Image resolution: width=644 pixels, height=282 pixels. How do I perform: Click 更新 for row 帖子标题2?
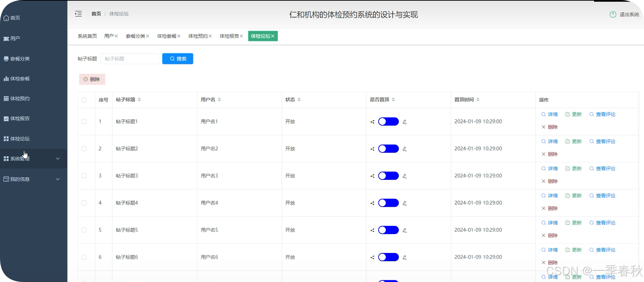pyautogui.click(x=573, y=142)
